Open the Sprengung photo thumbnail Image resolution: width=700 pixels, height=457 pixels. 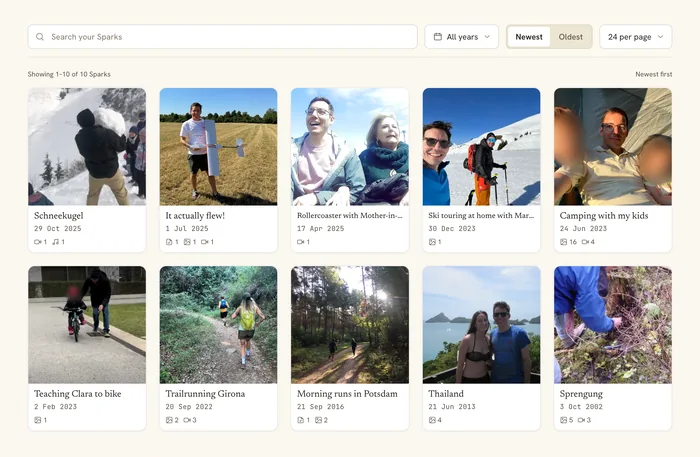tap(613, 325)
